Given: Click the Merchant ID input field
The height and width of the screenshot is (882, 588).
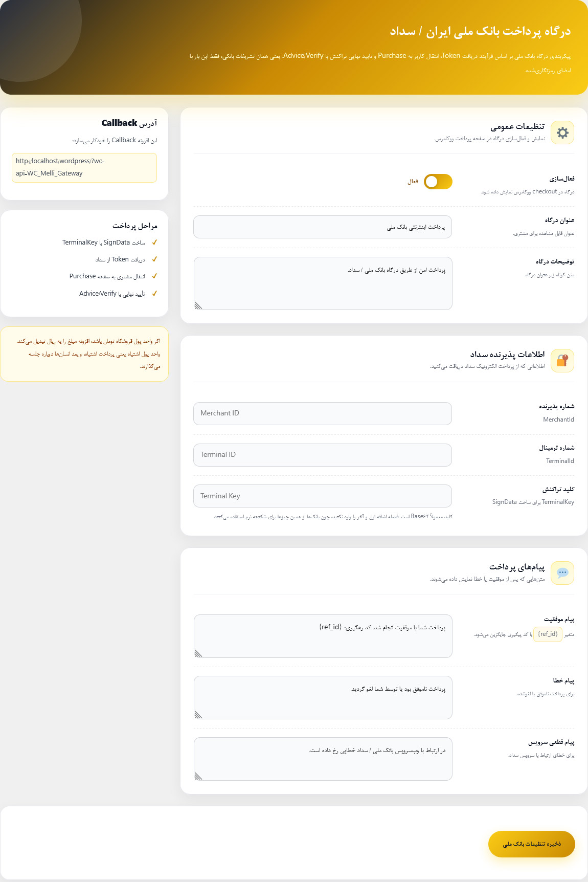Looking at the screenshot, I should [x=323, y=413].
